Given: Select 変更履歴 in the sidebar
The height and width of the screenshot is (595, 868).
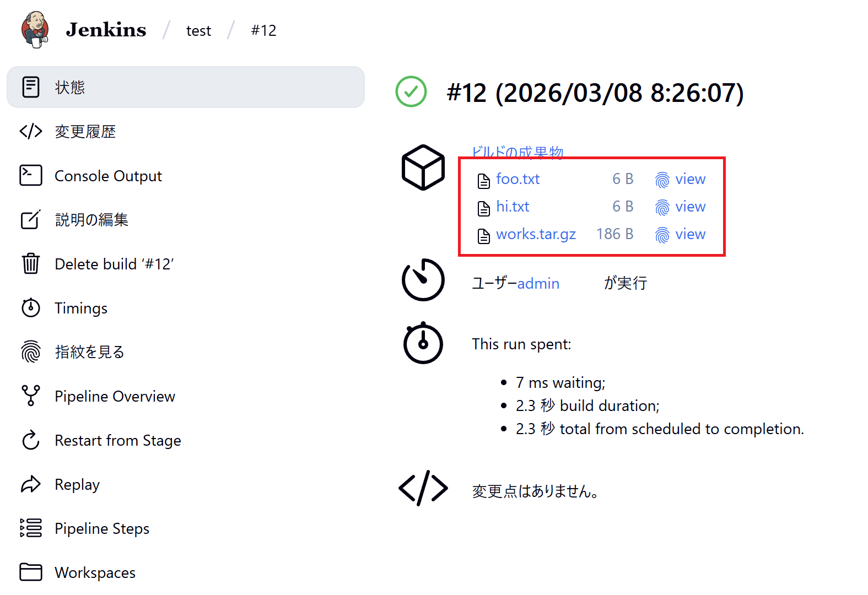Looking at the screenshot, I should pos(85,132).
